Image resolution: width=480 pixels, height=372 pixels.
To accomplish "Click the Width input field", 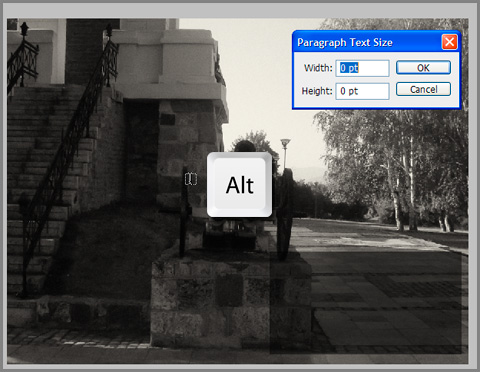I will click(362, 68).
